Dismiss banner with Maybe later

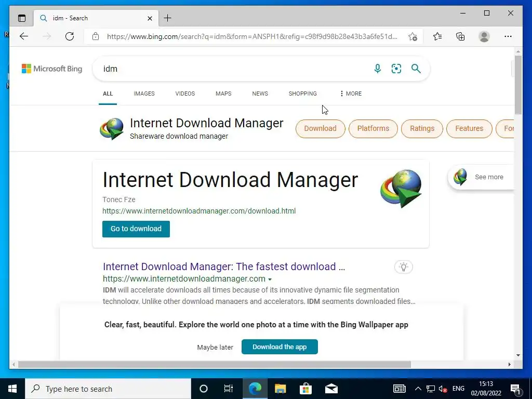[215, 348]
